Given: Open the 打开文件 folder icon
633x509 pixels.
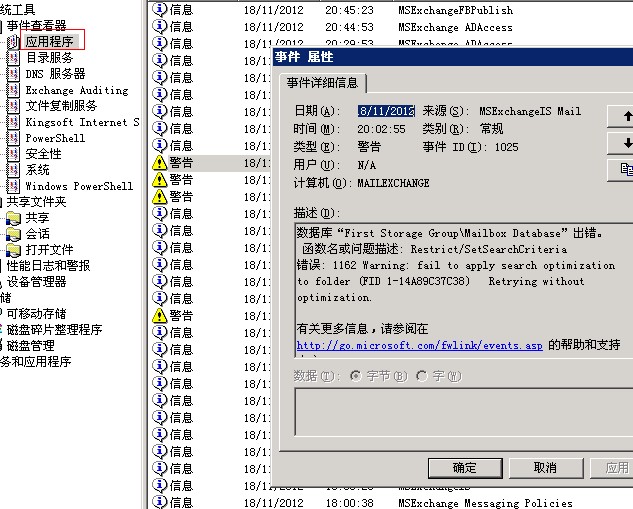Looking at the screenshot, I should (x=13, y=250).
